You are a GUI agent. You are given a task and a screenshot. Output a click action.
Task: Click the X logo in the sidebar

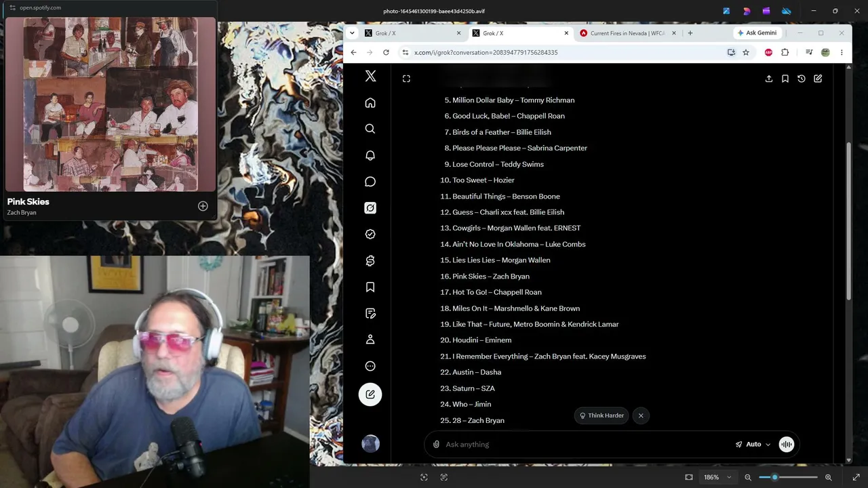[x=370, y=77]
